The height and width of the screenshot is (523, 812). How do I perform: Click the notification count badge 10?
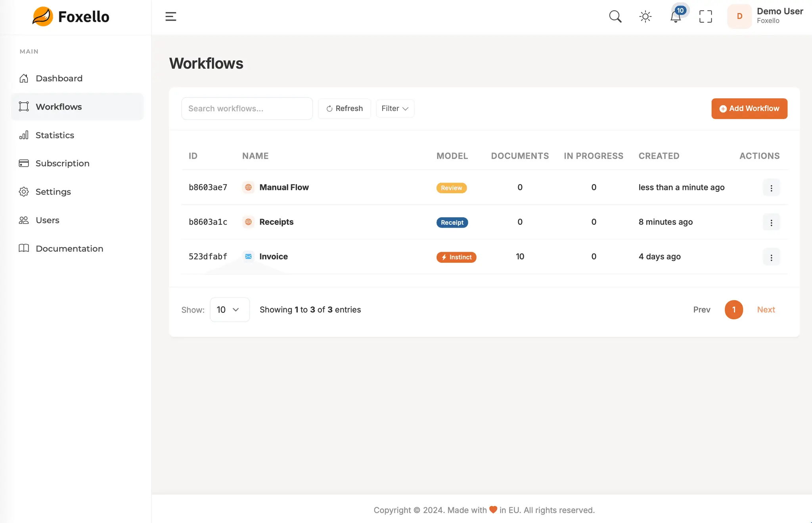680,10
